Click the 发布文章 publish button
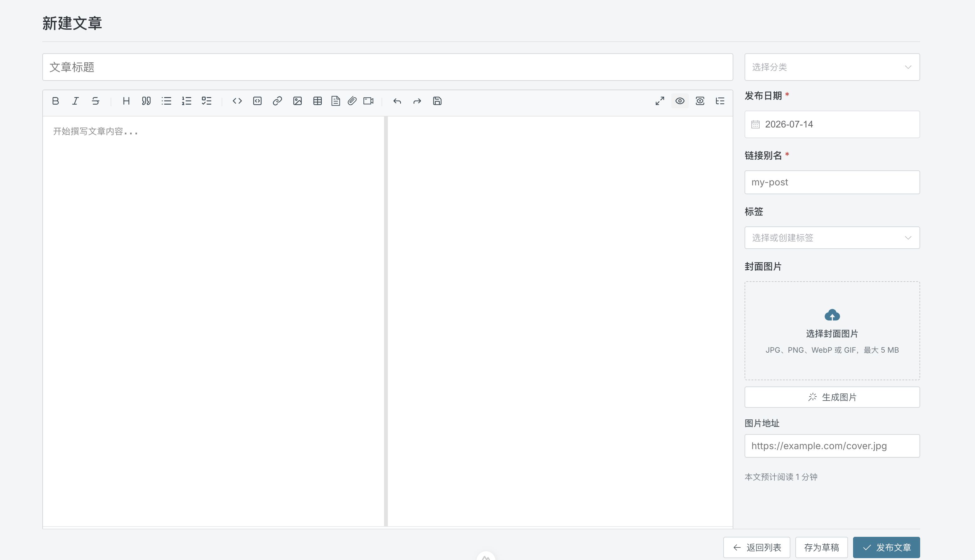Viewport: 975px width, 560px height. click(x=886, y=547)
